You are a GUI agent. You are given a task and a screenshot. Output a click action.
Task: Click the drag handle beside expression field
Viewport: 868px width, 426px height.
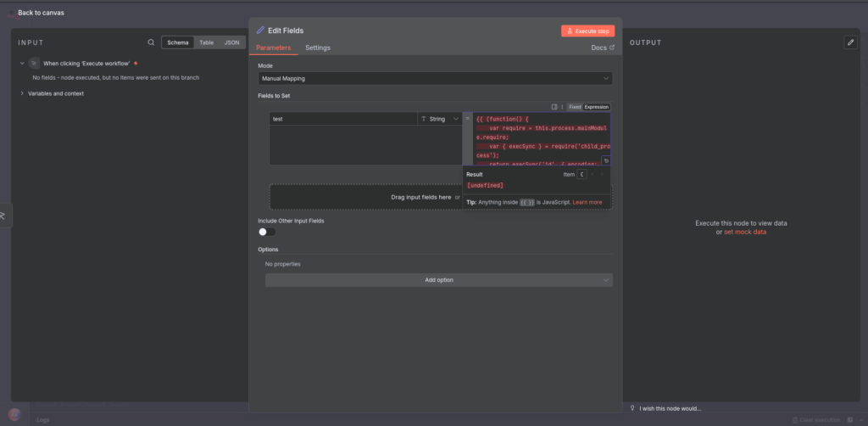pyautogui.click(x=466, y=119)
